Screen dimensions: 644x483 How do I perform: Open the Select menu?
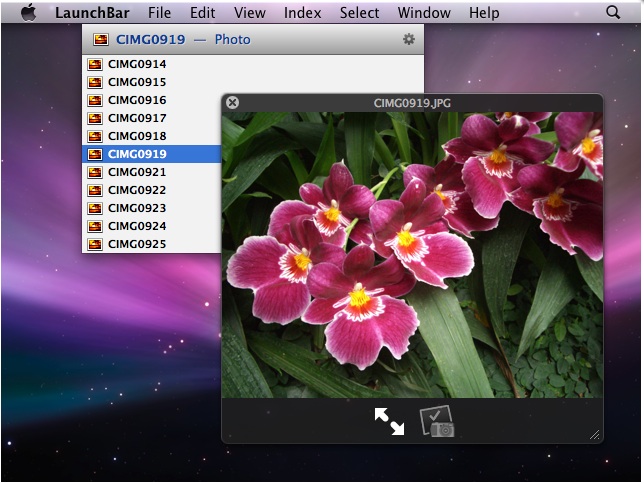click(x=359, y=13)
